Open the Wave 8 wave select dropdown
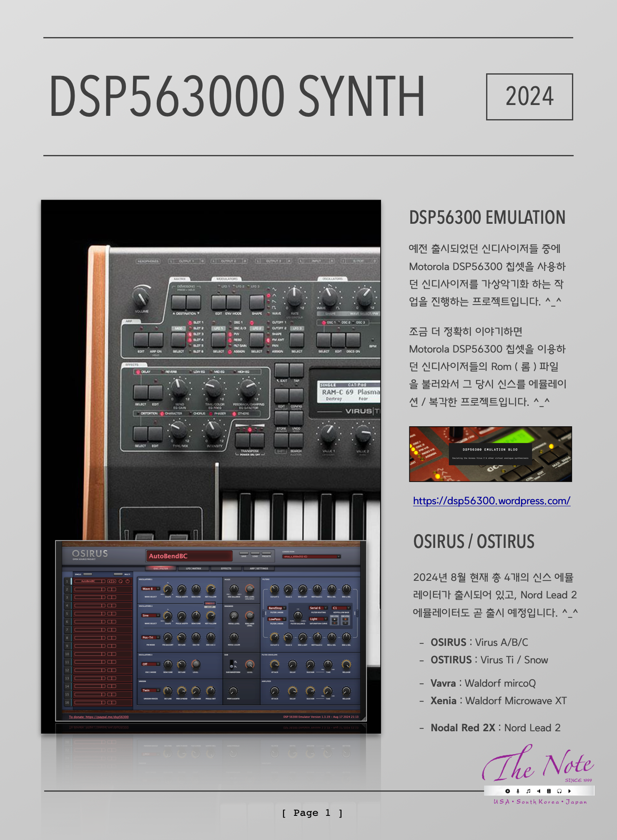Screen dimensions: 617x840 (x=150, y=589)
